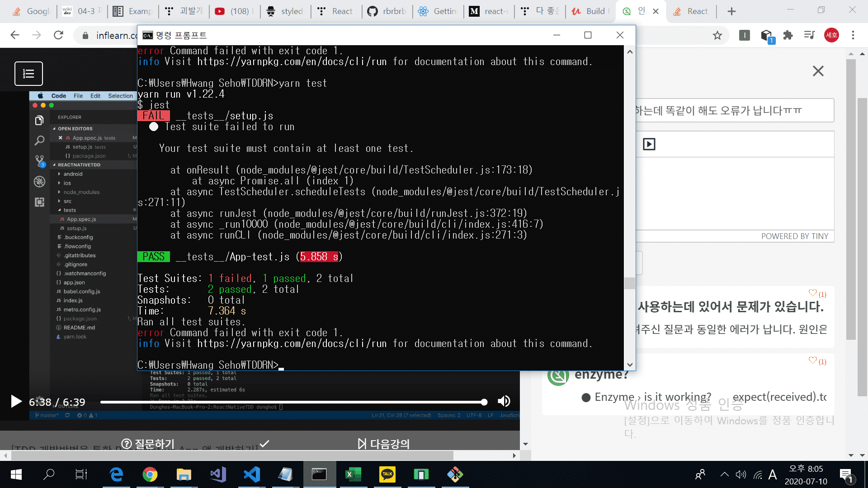Open Task View on the taskbar
This screenshot has height=488, width=868.
pyautogui.click(x=81, y=474)
